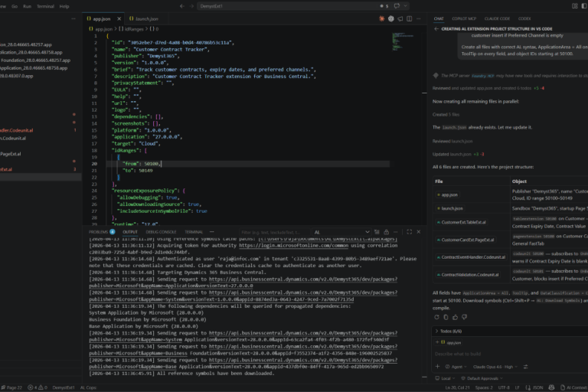This screenshot has width=588, height=392.
Task: Open editor More Actions ellipsis menu
Action: [x=419, y=18]
